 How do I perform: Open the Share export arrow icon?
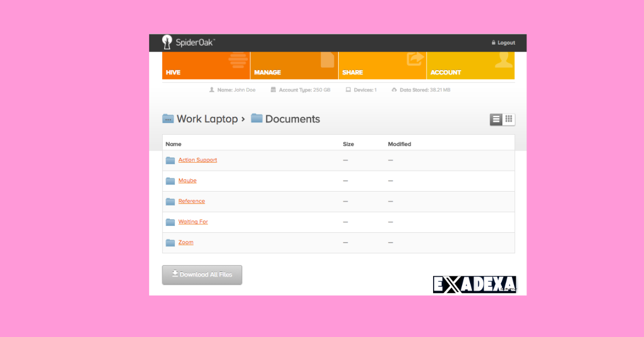tap(415, 60)
